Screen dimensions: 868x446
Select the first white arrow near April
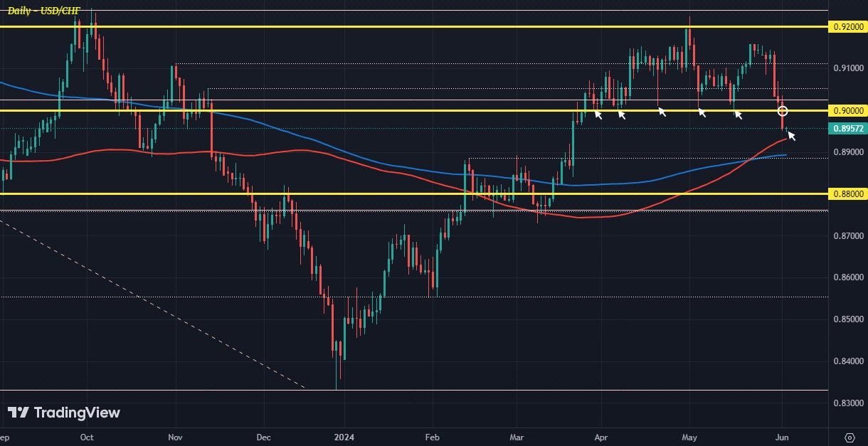pyautogui.click(x=598, y=113)
